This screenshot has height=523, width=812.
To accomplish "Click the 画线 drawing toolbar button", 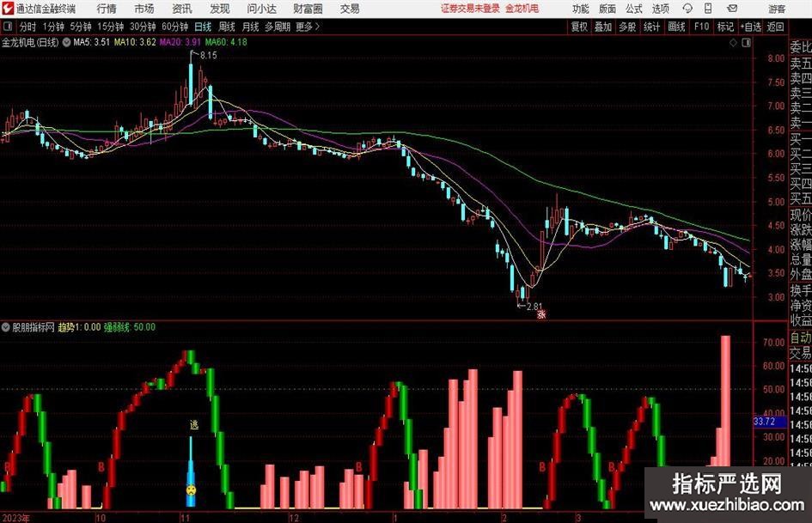I will (676, 27).
